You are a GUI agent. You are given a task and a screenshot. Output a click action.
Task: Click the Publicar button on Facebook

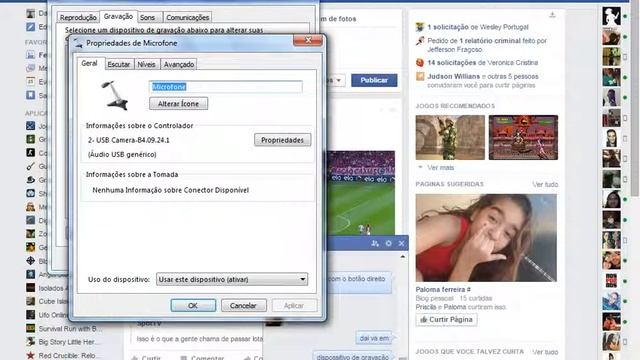click(374, 80)
